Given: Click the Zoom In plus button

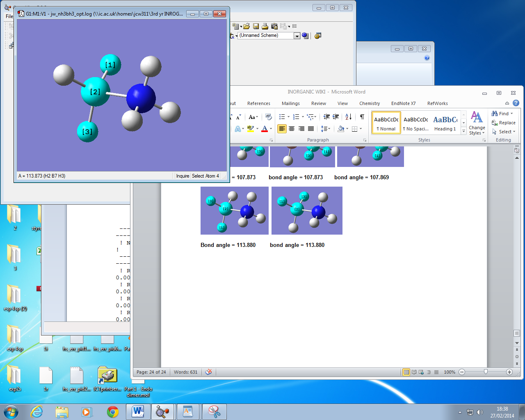Looking at the screenshot, I should pos(509,372).
